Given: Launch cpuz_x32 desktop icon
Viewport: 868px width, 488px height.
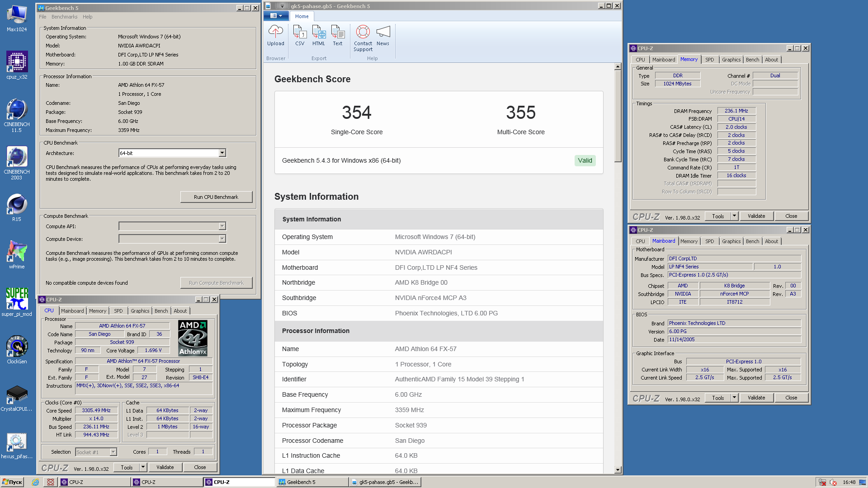Looking at the screenshot, I should click(x=17, y=65).
